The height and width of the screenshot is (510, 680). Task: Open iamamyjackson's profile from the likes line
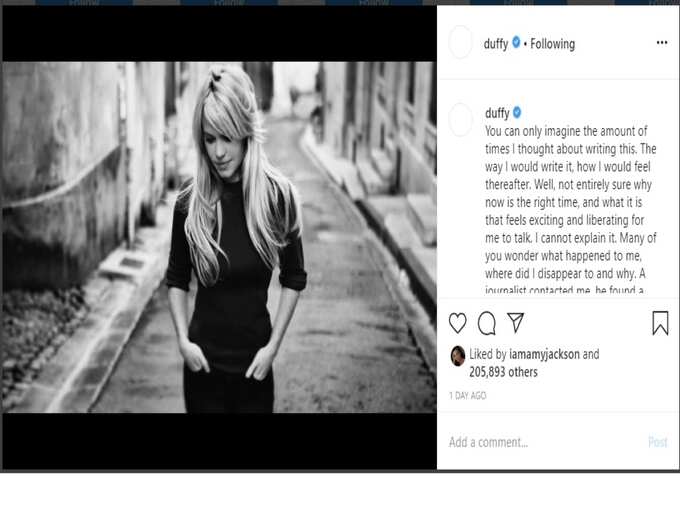(544, 354)
